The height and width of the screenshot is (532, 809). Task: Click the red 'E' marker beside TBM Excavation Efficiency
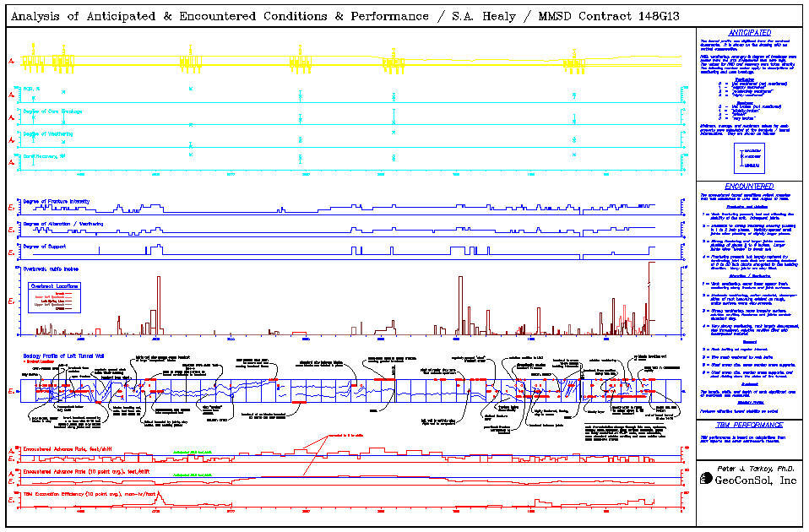click(x=11, y=500)
